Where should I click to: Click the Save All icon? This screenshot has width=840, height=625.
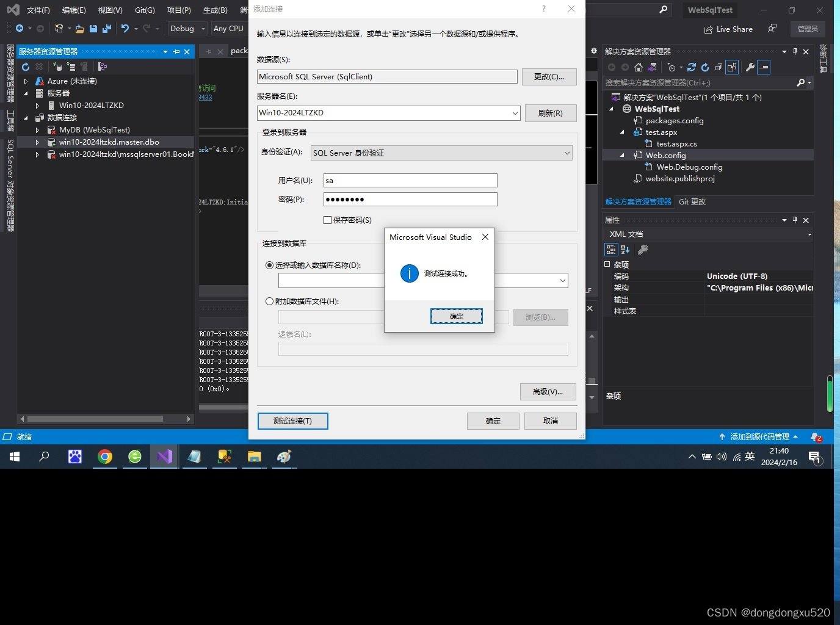pos(107,29)
